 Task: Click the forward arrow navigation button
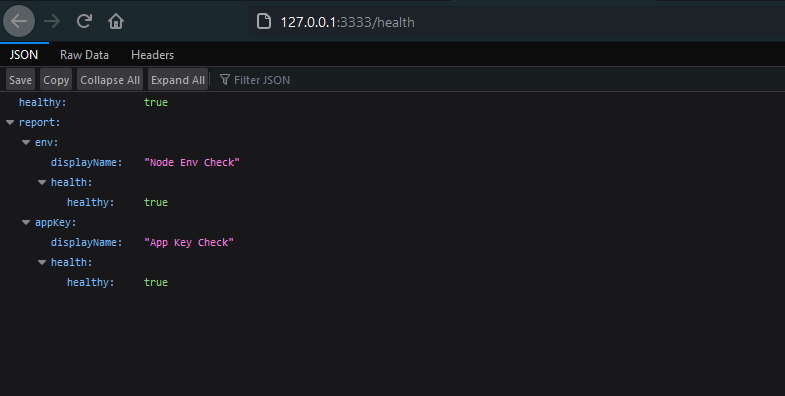[52, 22]
